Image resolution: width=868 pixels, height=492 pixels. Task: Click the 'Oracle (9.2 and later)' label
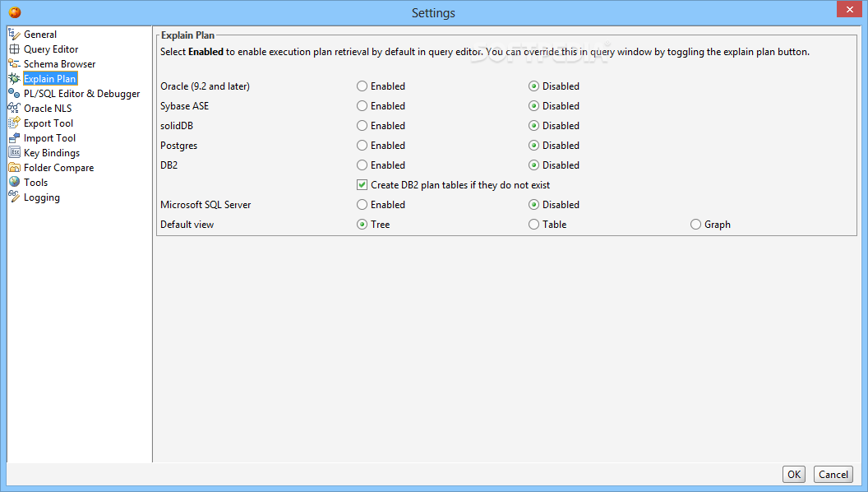(x=205, y=86)
